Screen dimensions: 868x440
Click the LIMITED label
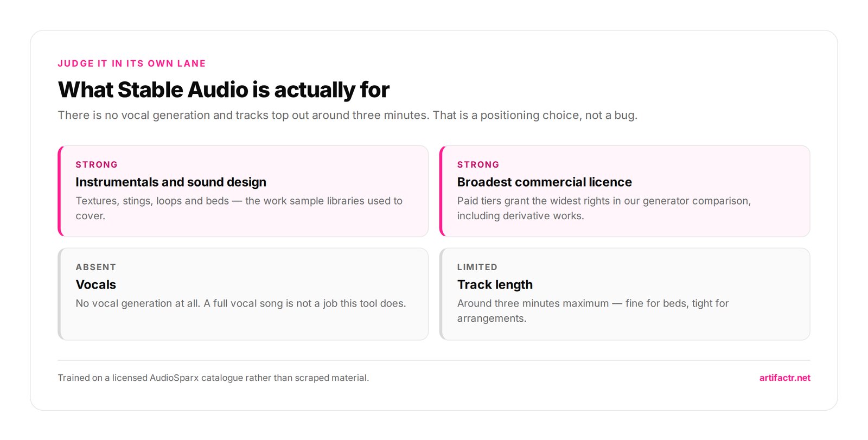click(477, 267)
